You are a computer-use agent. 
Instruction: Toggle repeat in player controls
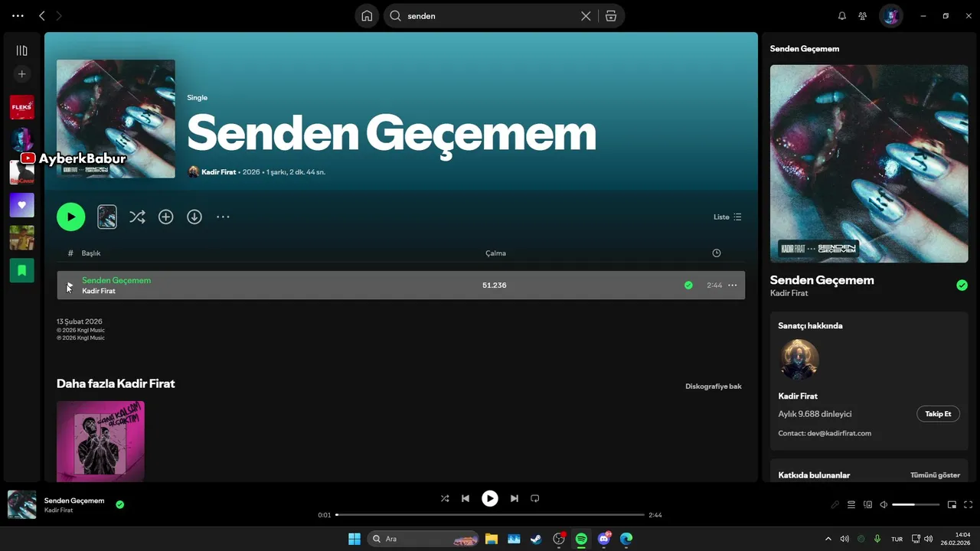coord(535,498)
